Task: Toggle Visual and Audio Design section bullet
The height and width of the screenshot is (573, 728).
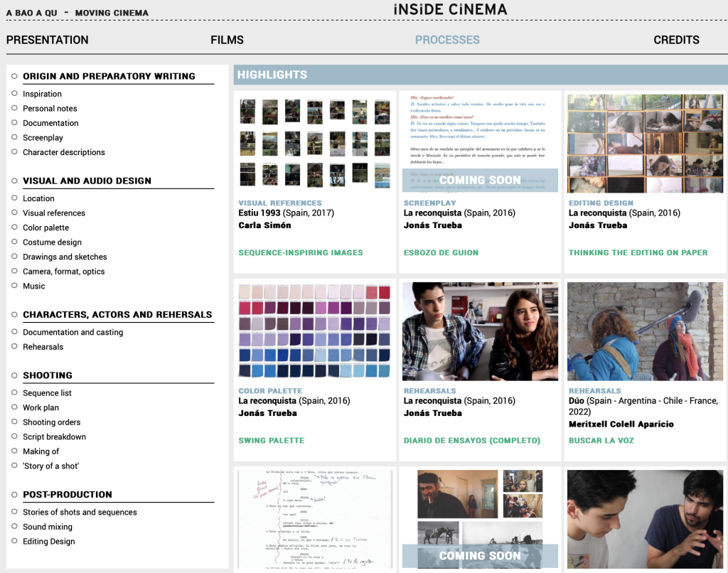Action: tap(14, 181)
